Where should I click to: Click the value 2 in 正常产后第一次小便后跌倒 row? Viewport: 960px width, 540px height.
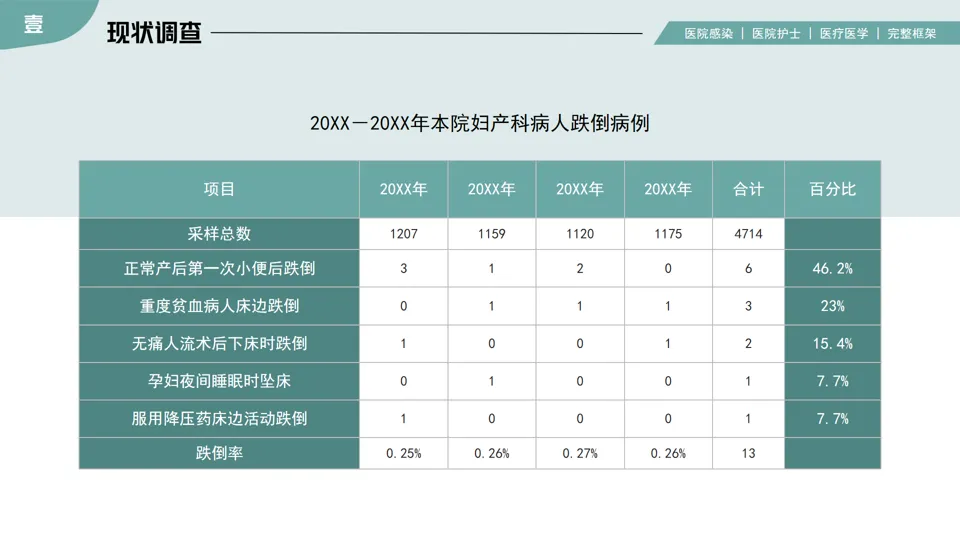point(580,268)
